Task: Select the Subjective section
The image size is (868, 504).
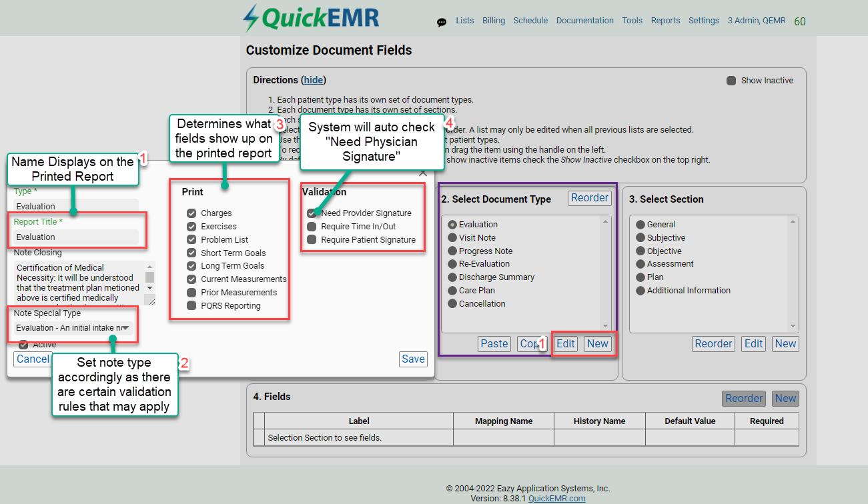Action: (640, 238)
